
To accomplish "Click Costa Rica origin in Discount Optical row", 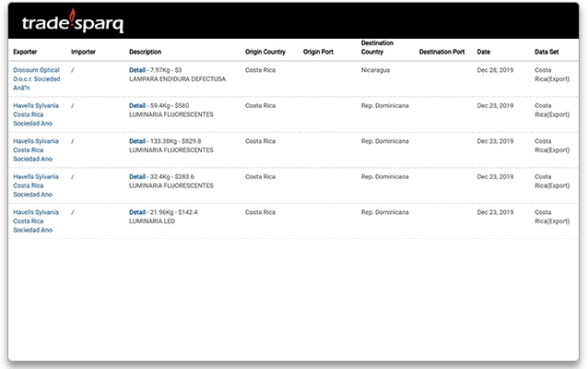I will (260, 70).
